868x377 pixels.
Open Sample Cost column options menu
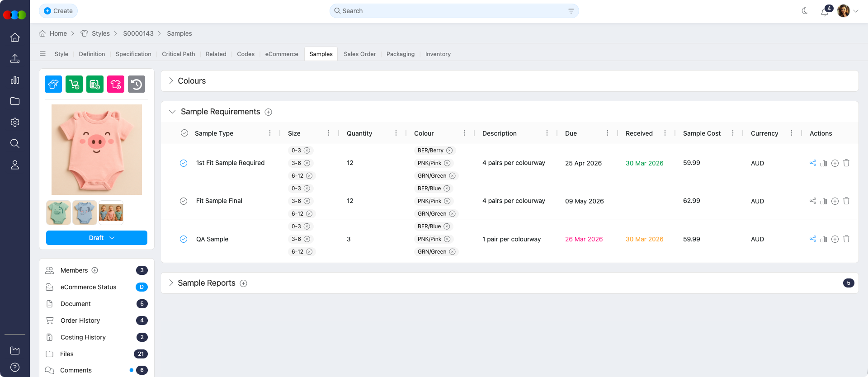(x=733, y=133)
